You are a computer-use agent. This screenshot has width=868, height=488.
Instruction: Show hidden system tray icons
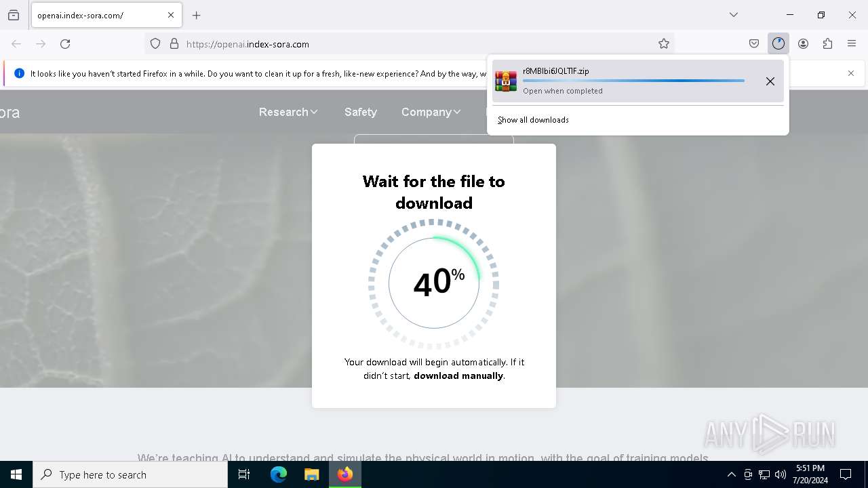[731, 474]
